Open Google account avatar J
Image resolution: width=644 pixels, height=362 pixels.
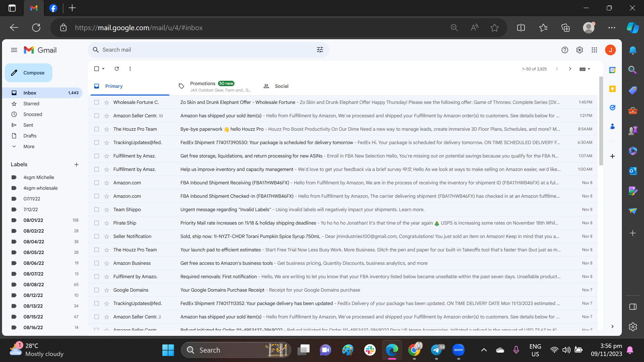(x=610, y=50)
